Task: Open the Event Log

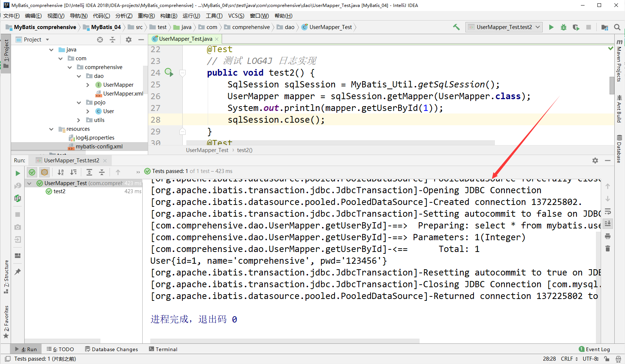Action: tap(594, 349)
